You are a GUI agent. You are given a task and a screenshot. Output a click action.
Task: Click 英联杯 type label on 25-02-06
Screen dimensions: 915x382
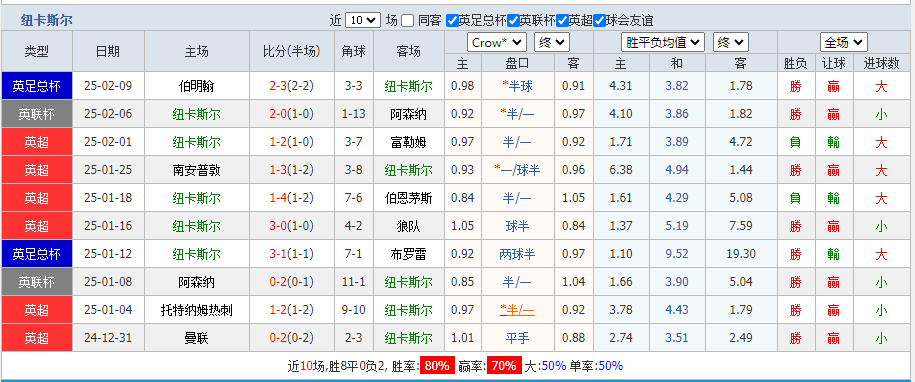coord(37,114)
